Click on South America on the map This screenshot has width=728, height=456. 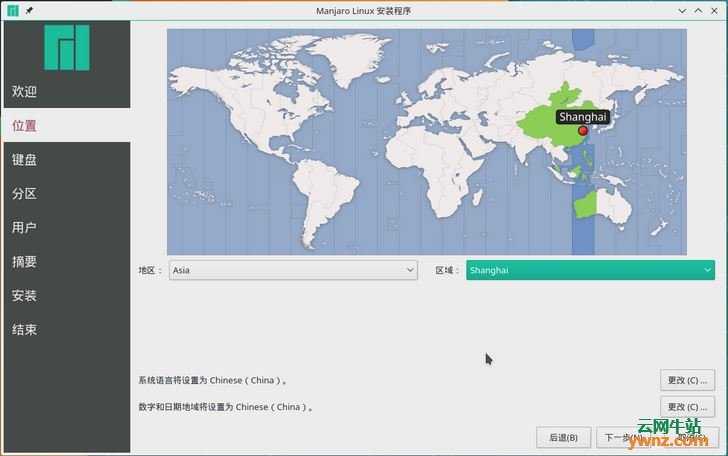pyautogui.click(x=324, y=200)
